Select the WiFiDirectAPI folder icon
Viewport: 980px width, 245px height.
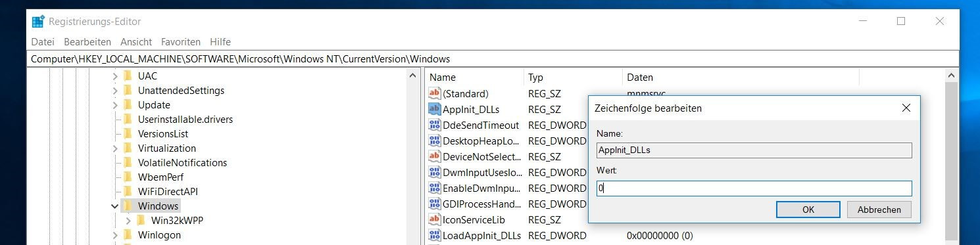coord(128,192)
